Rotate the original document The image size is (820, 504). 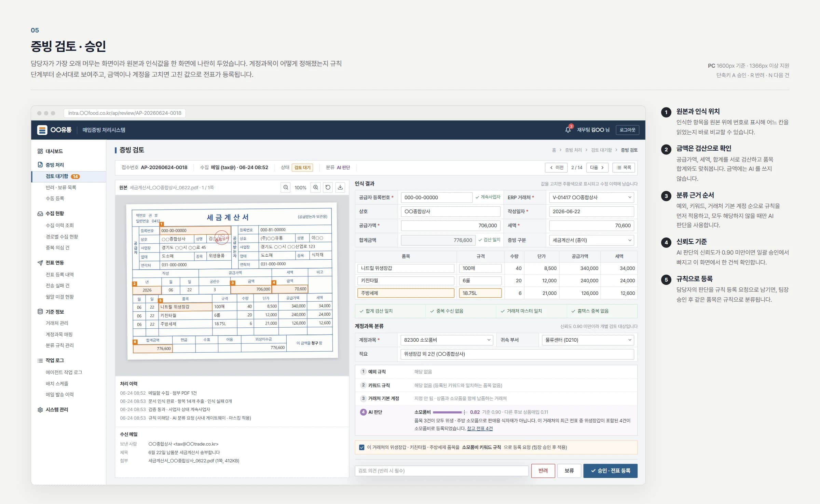pyautogui.click(x=328, y=187)
